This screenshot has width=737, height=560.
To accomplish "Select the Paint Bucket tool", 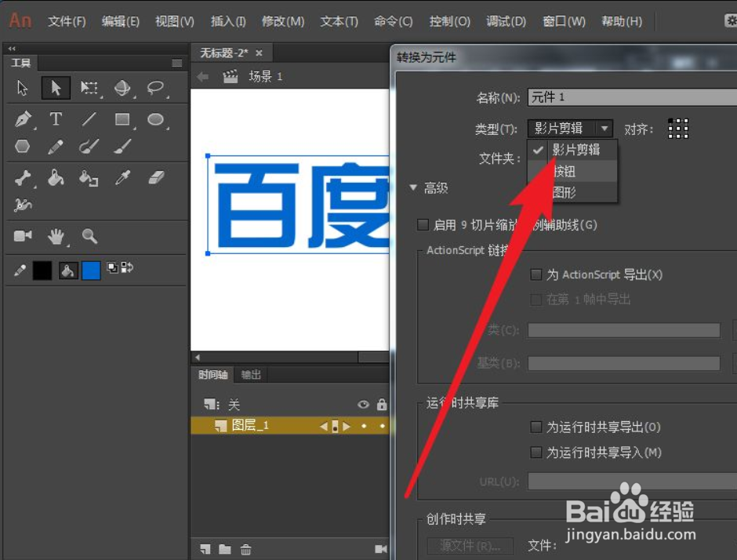I will click(56, 178).
